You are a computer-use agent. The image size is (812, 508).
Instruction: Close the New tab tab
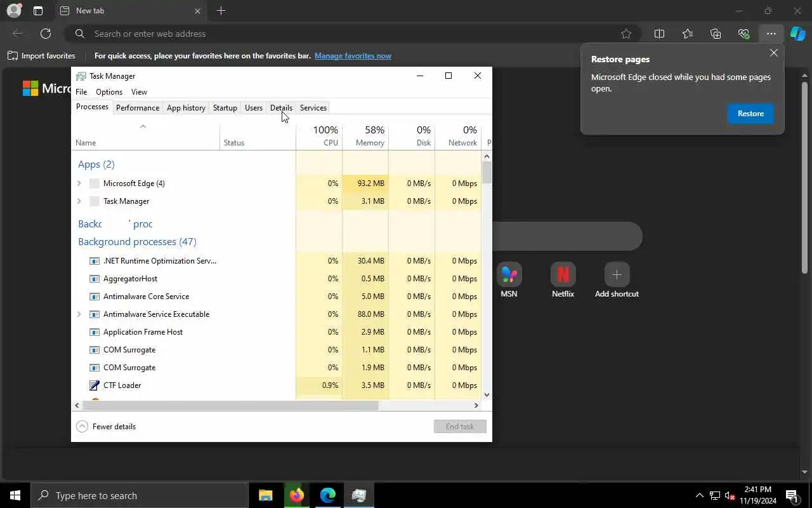[197, 11]
